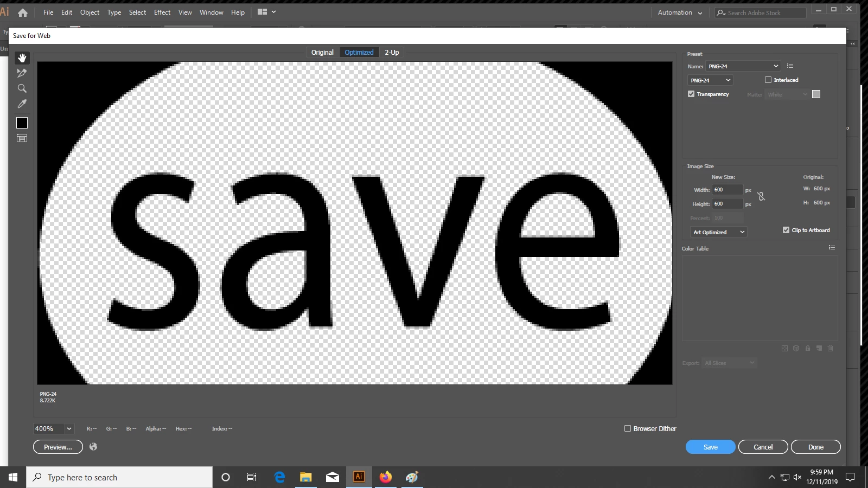The height and width of the screenshot is (488, 868).
Task: Open the Mail app from the taskbar
Action: [333, 477]
